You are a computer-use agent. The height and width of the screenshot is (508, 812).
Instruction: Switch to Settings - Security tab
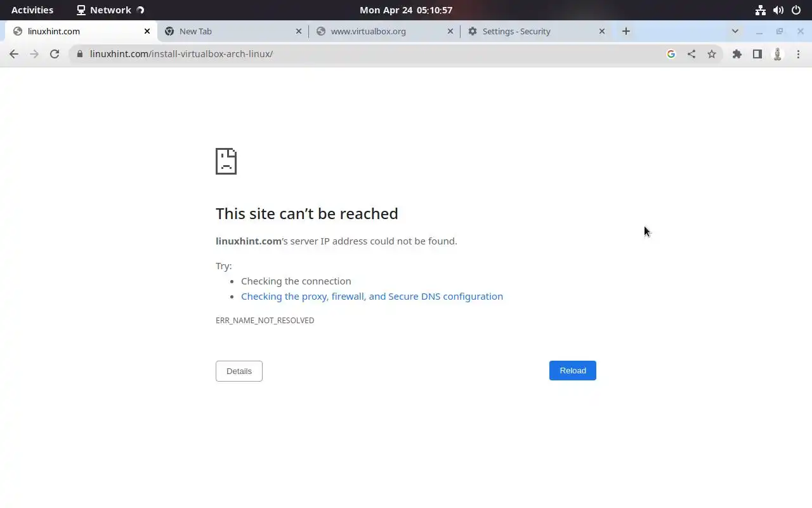point(535,31)
